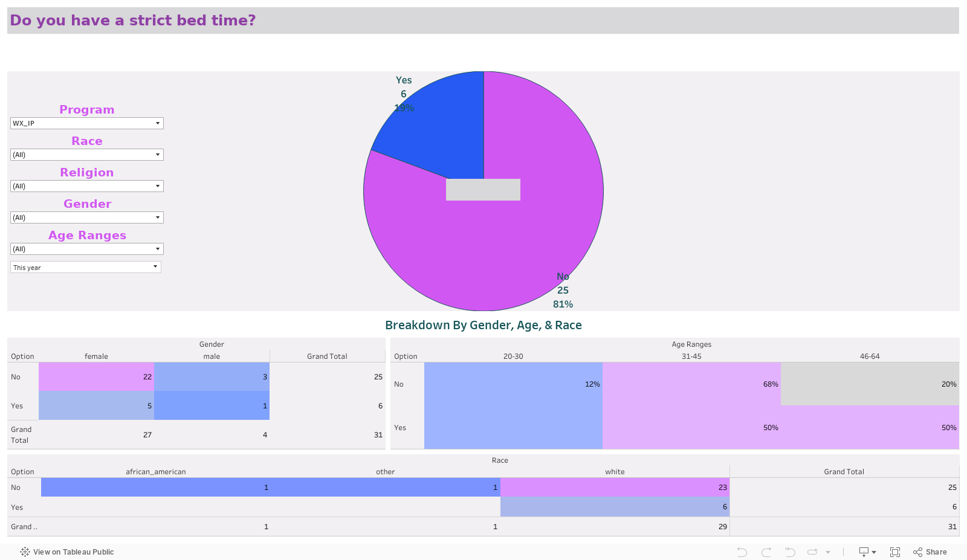The image size is (967, 560).
Task: Open the Download icon menu
Action: point(867,552)
